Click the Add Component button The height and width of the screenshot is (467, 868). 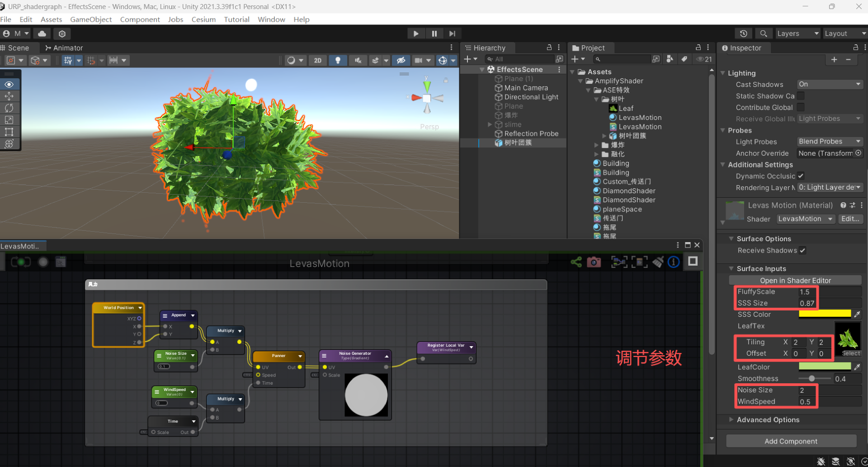(791, 441)
